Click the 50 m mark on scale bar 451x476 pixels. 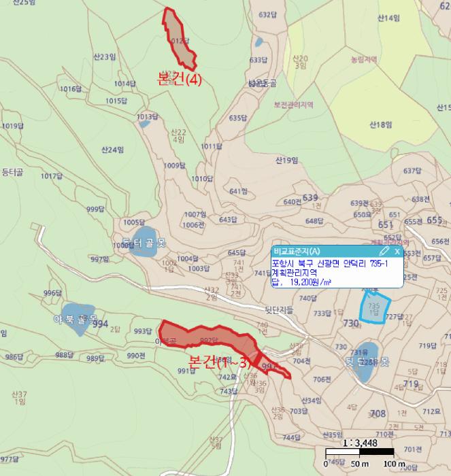coord(360,464)
